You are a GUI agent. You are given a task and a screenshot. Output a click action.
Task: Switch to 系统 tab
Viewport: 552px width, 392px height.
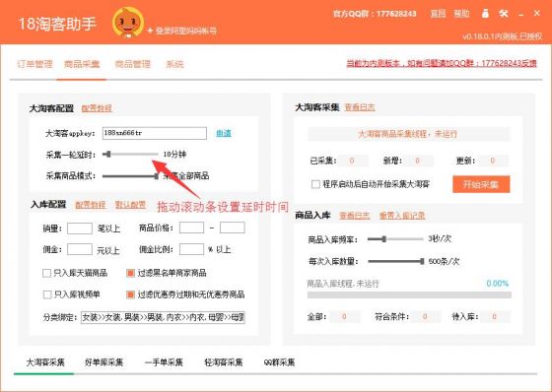[174, 64]
